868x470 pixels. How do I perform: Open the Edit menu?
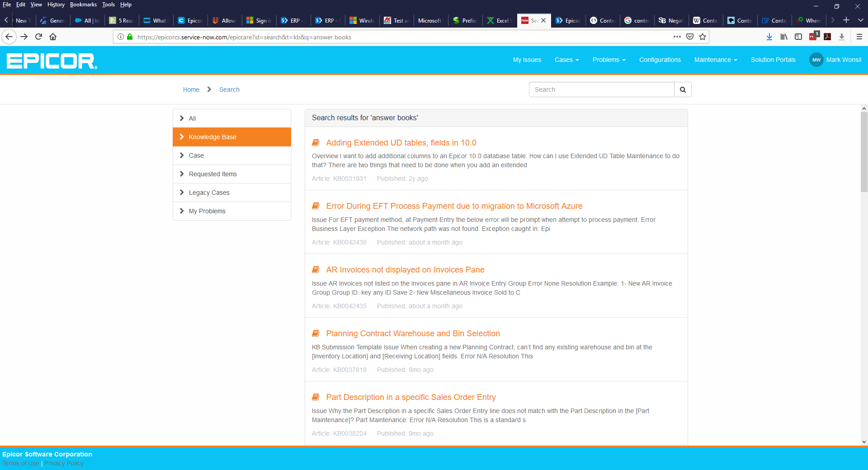click(21, 5)
